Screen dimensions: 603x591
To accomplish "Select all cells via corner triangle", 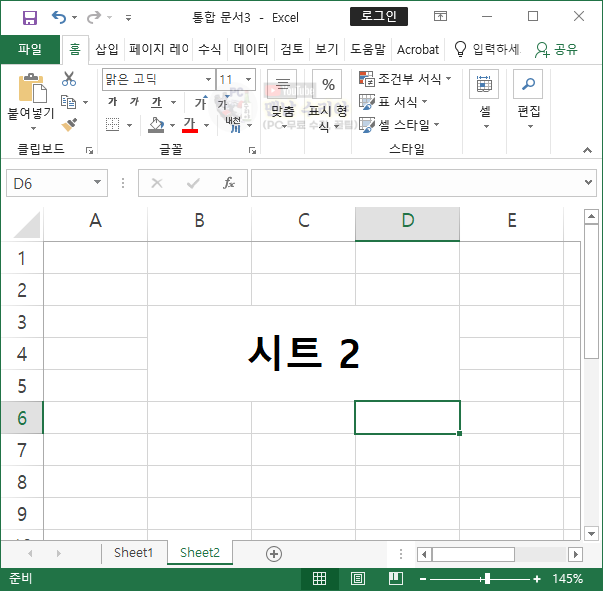I will tap(25, 224).
